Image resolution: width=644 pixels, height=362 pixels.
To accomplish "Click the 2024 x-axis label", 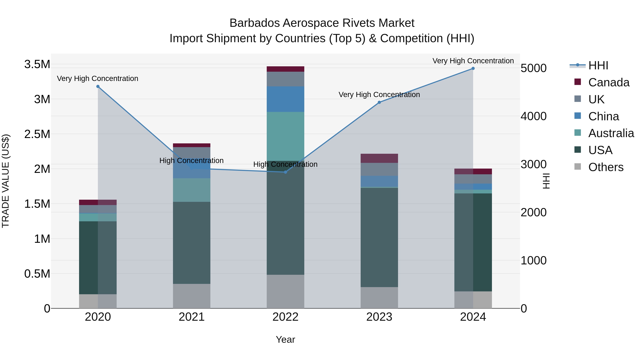I will tap(473, 317).
